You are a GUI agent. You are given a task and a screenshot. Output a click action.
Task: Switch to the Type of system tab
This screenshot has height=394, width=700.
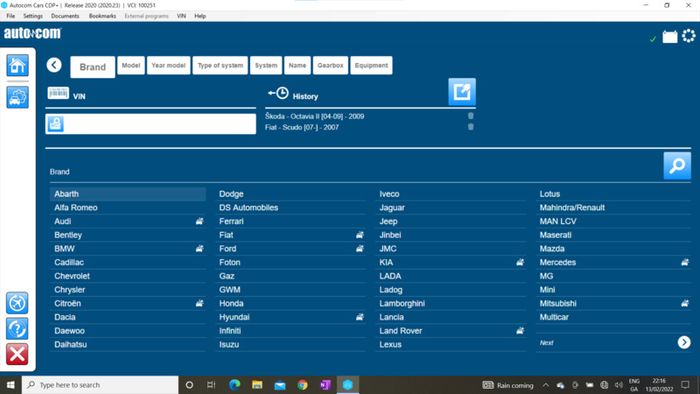tap(220, 66)
